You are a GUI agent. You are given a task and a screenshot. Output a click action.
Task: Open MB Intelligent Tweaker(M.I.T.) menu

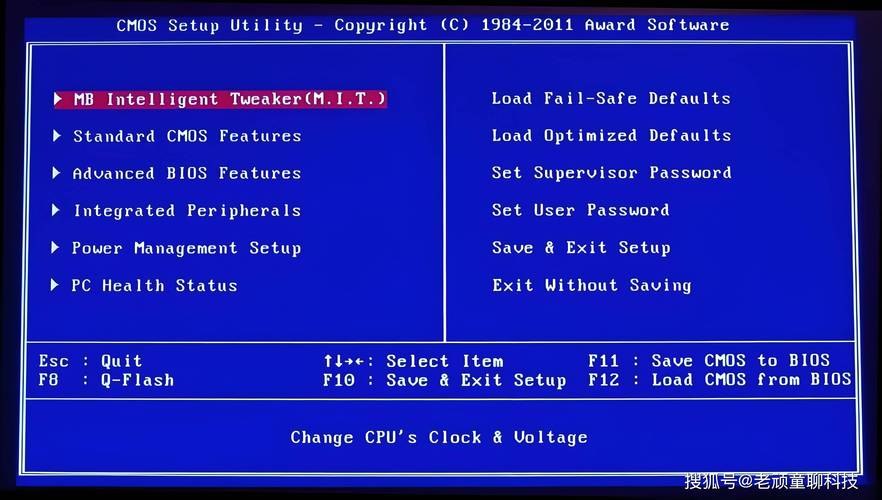(x=229, y=99)
